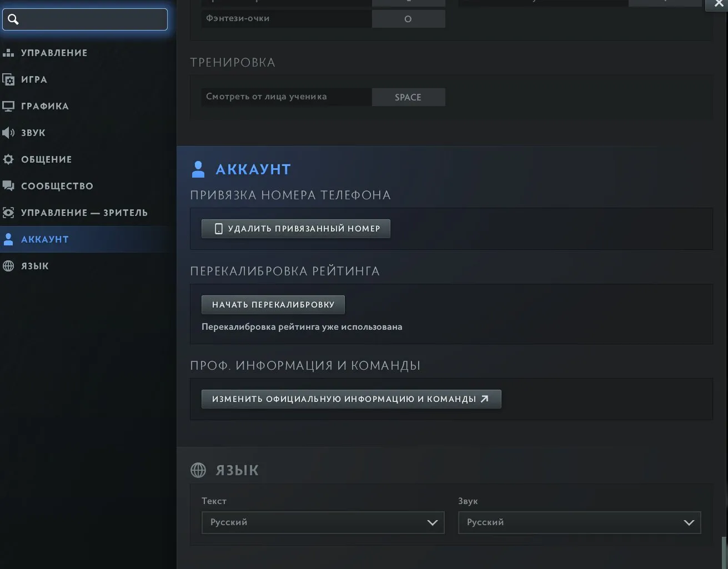
Task: Click the Управление — Зритель eye icon
Action: [x=8, y=213]
